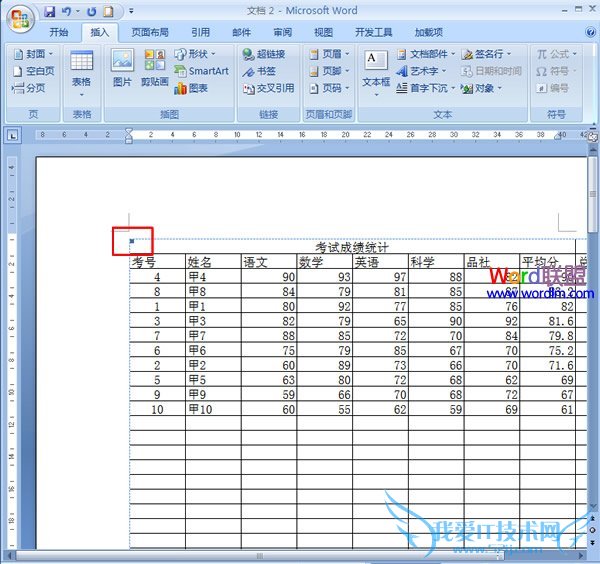Insert a 图片 picture

122,67
